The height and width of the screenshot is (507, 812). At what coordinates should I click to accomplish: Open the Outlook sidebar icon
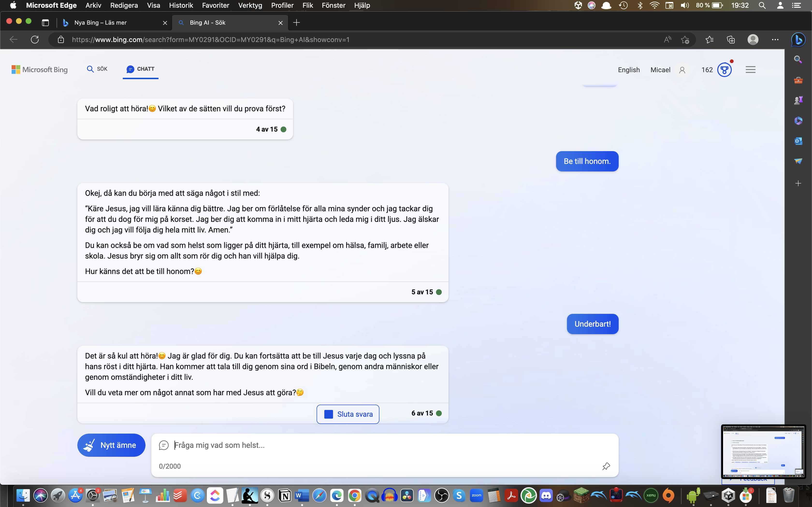[798, 141]
